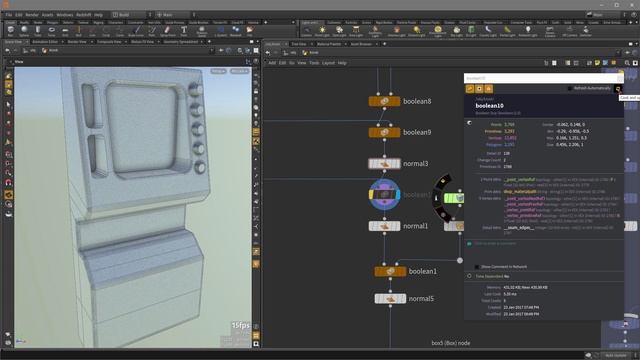Toggle bypass flag on selected boolean node

(371, 195)
